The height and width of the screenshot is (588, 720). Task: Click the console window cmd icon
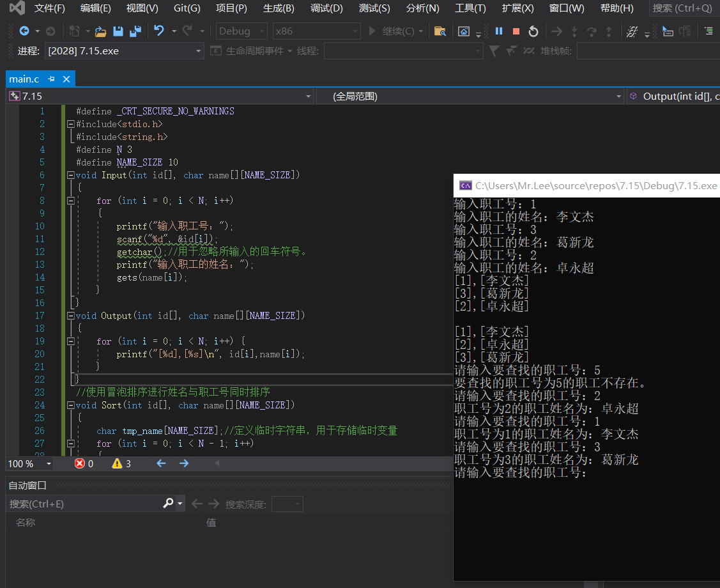point(466,185)
